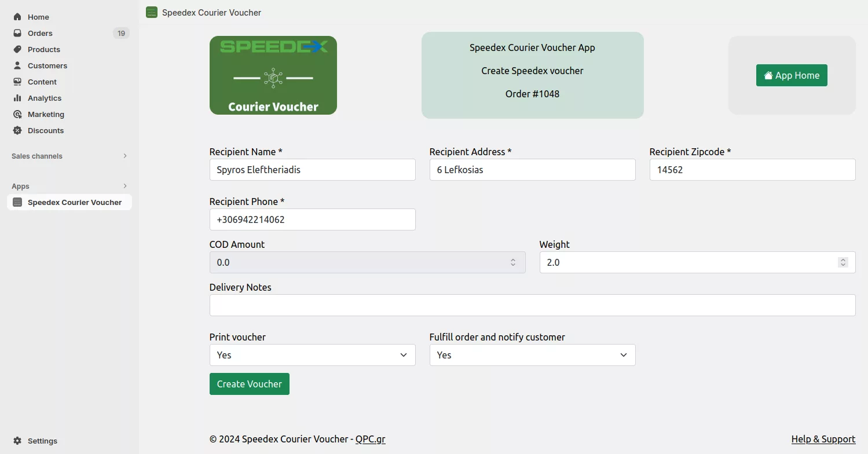Click the Settings gear icon

click(x=17, y=441)
